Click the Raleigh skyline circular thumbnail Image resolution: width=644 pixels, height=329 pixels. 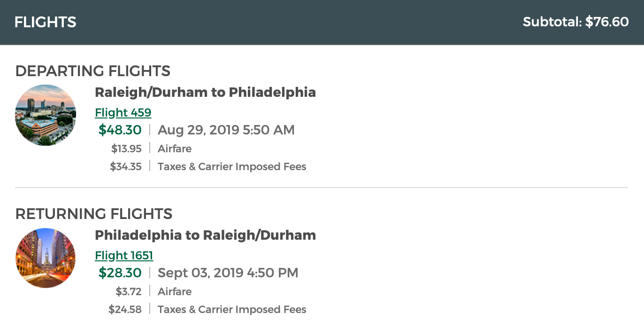(46, 115)
